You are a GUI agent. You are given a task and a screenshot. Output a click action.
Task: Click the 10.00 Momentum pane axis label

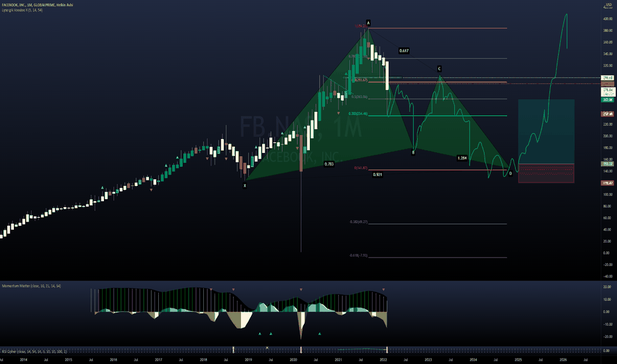click(607, 299)
